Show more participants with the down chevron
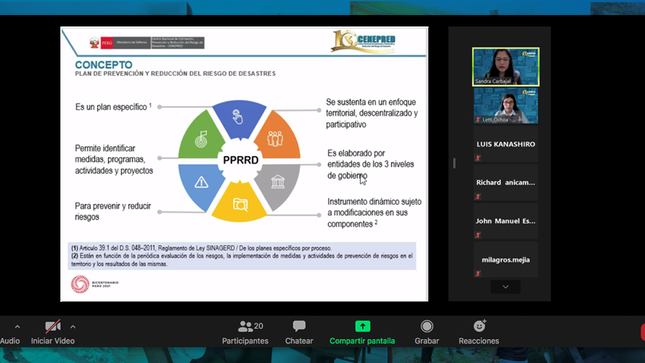This screenshot has width=645, height=363. coord(506,287)
